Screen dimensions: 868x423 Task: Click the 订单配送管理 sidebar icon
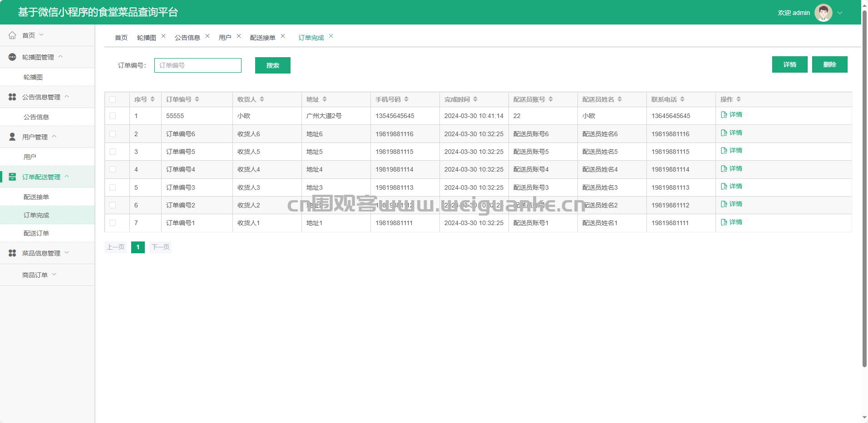click(12, 177)
